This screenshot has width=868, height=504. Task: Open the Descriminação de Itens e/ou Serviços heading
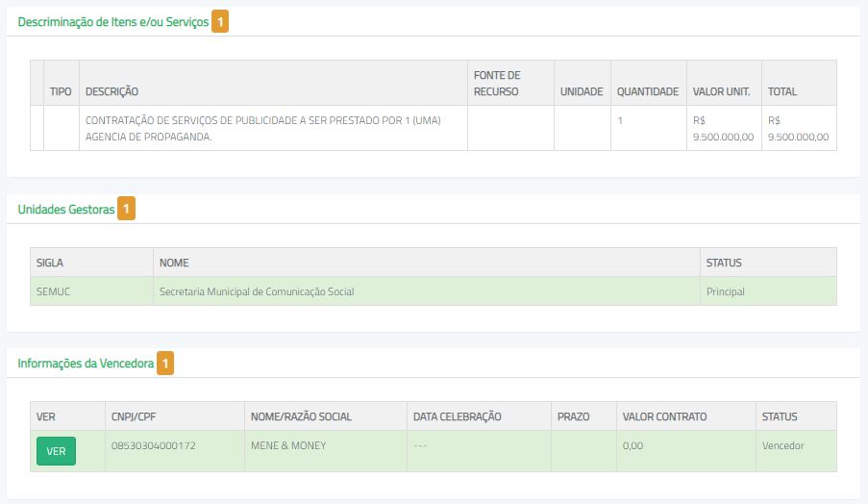coord(113,21)
